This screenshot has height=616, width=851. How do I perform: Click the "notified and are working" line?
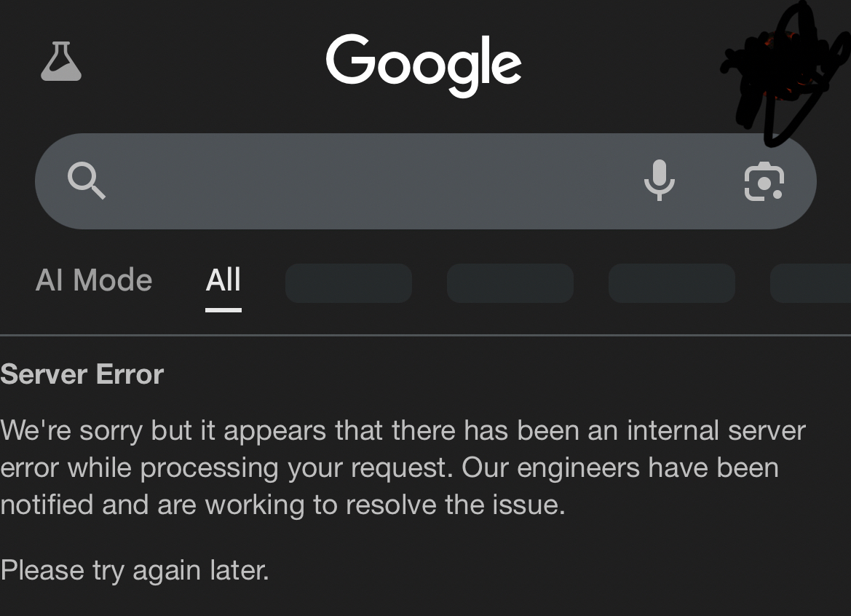282,504
